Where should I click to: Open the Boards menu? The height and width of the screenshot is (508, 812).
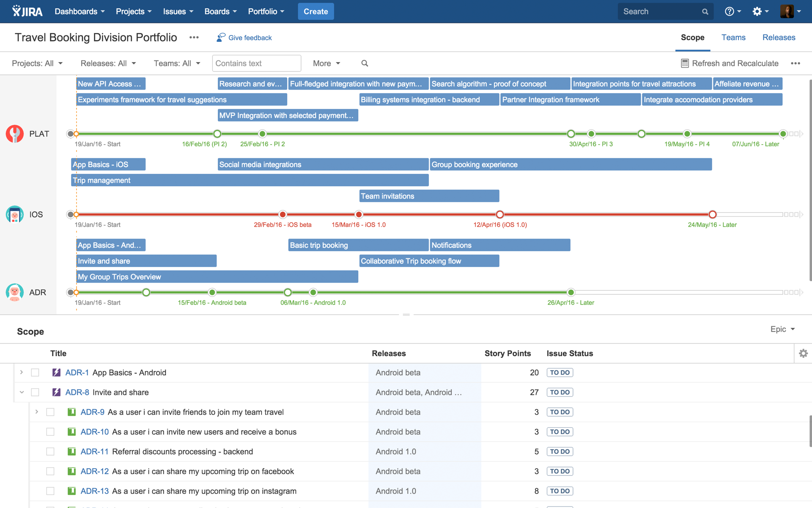click(x=220, y=11)
